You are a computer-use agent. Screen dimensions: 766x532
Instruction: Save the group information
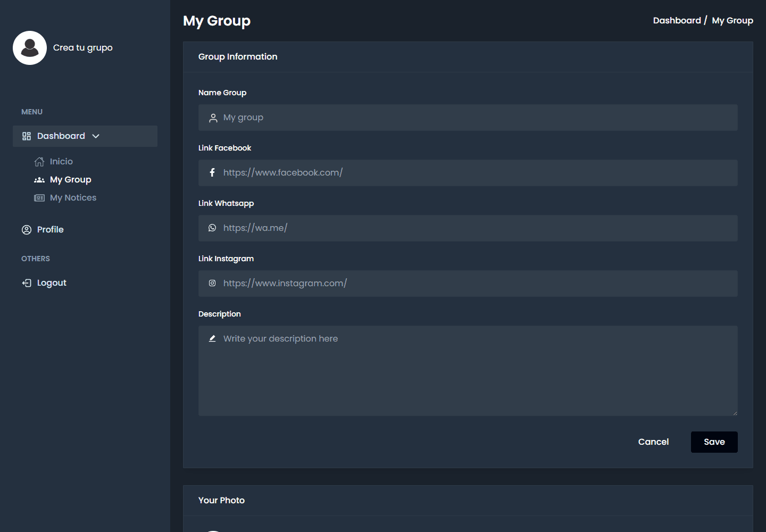click(x=714, y=442)
